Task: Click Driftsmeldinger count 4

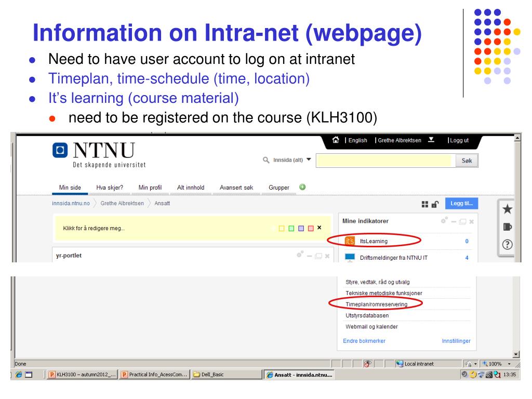Action: (467, 258)
